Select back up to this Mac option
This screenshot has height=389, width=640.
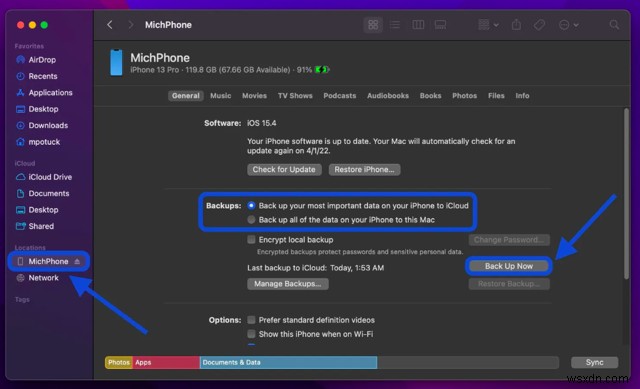(x=251, y=220)
